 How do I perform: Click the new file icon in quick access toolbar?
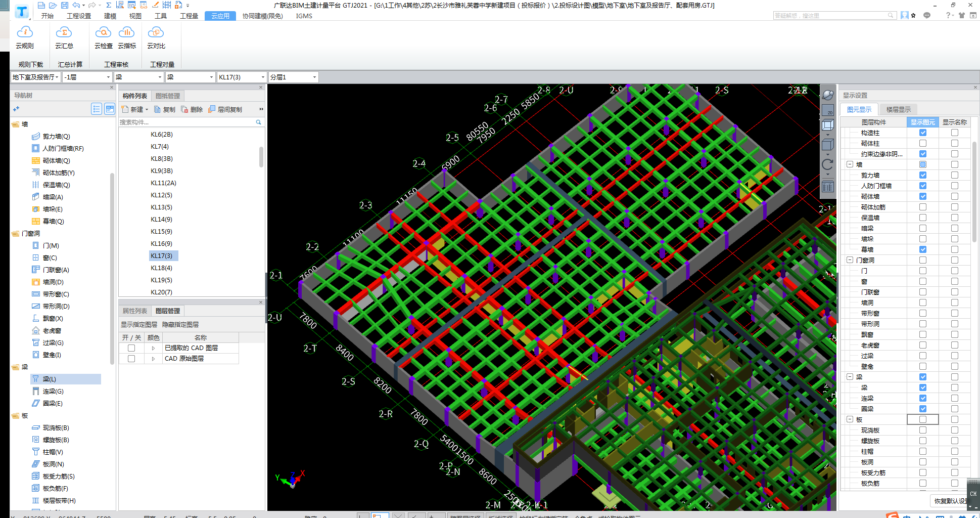[x=41, y=5]
